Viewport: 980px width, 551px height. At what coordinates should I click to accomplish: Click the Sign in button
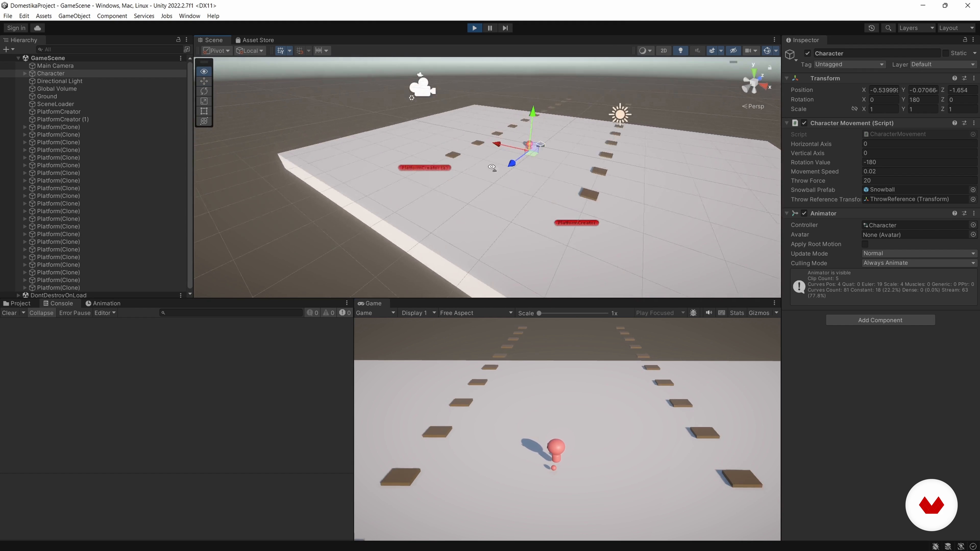(x=16, y=28)
